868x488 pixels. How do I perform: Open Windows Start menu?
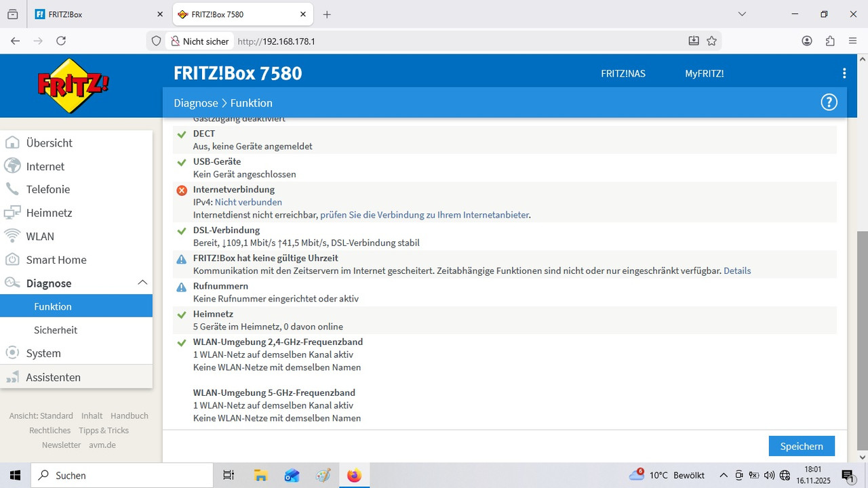pyautogui.click(x=15, y=475)
